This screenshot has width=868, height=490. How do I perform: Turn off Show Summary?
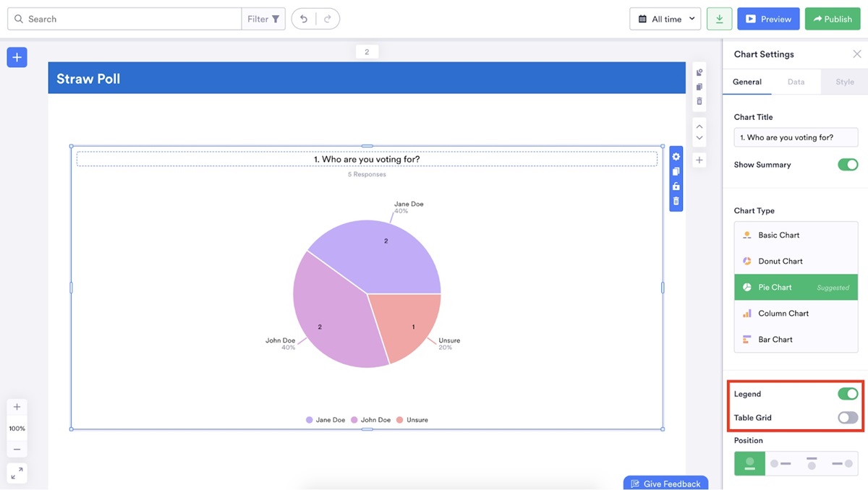click(x=847, y=164)
